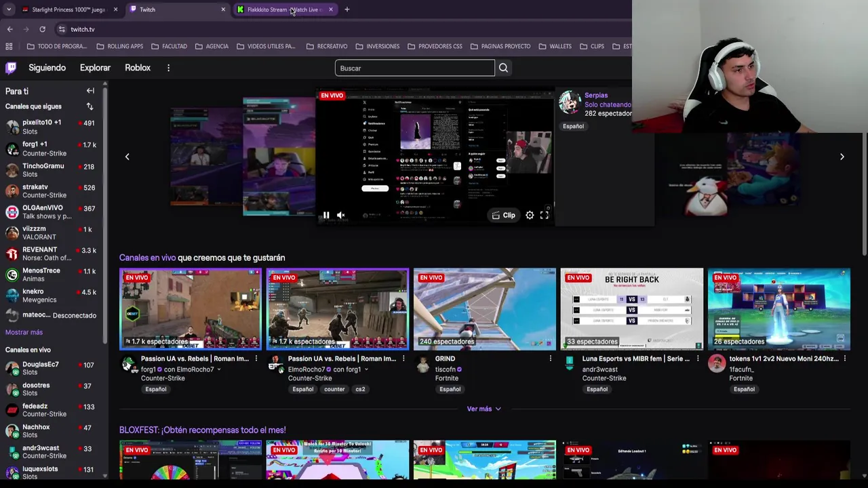Open featured player settings gear
The image size is (868, 488).
(x=530, y=216)
